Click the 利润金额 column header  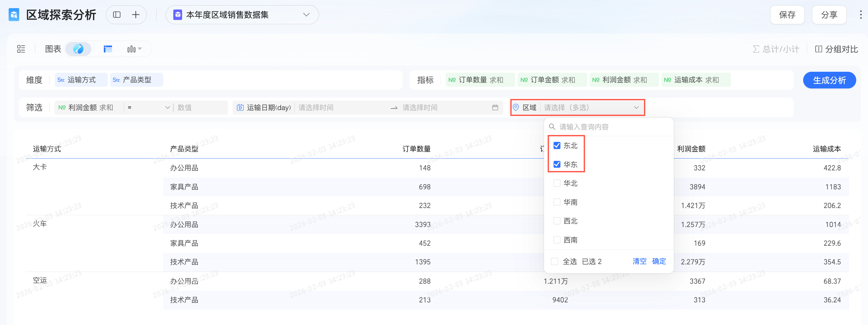(691, 149)
